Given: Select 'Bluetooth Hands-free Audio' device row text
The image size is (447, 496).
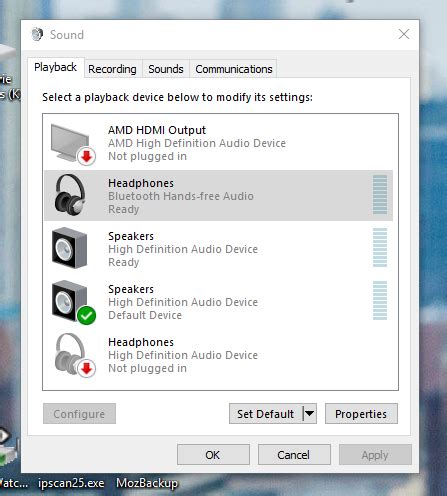Looking at the screenshot, I should [181, 196].
